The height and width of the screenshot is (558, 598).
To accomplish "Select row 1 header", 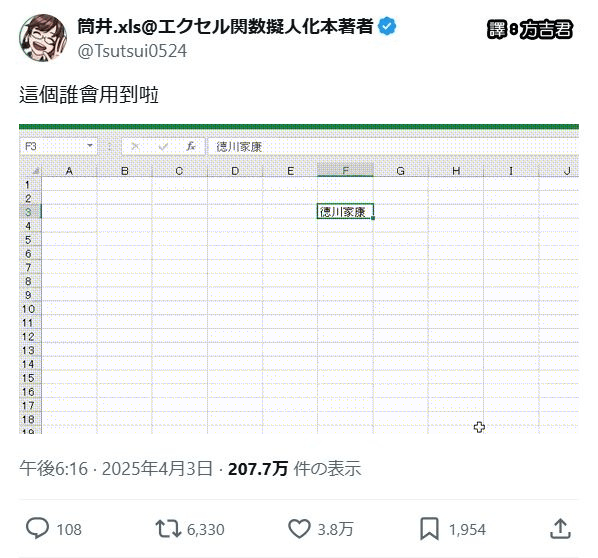I will tap(30, 185).
